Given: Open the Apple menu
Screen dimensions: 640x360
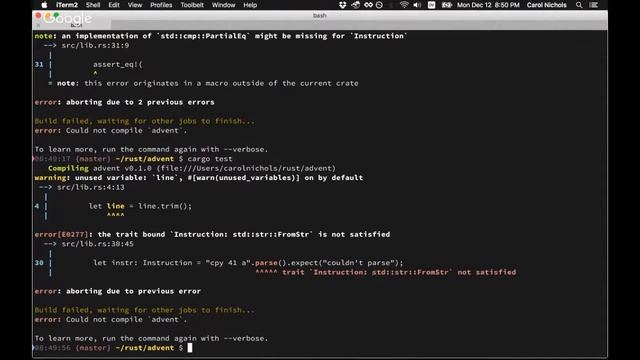Looking at the screenshot, I should (x=44, y=5).
